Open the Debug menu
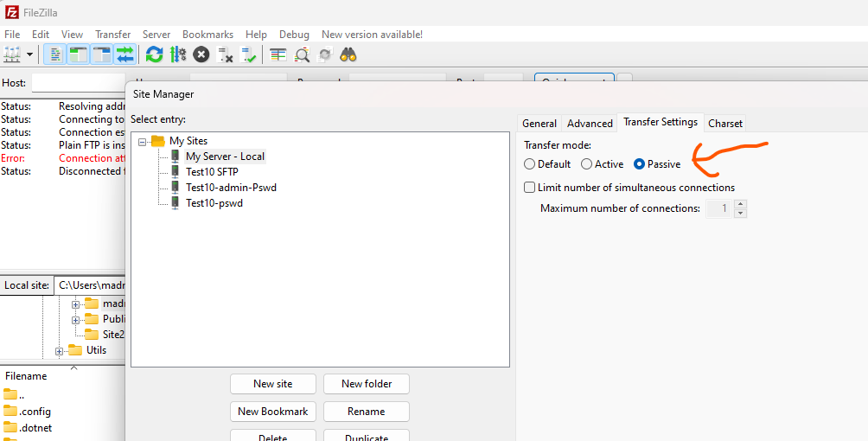868x441 pixels. click(x=295, y=35)
